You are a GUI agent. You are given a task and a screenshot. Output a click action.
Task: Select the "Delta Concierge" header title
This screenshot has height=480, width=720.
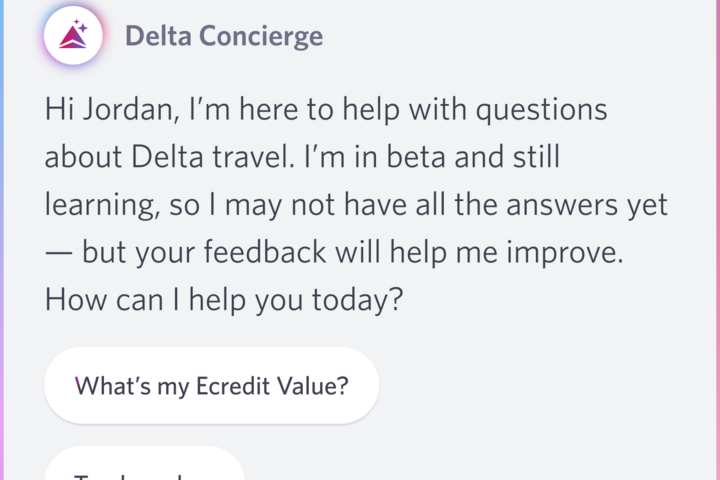point(224,37)
